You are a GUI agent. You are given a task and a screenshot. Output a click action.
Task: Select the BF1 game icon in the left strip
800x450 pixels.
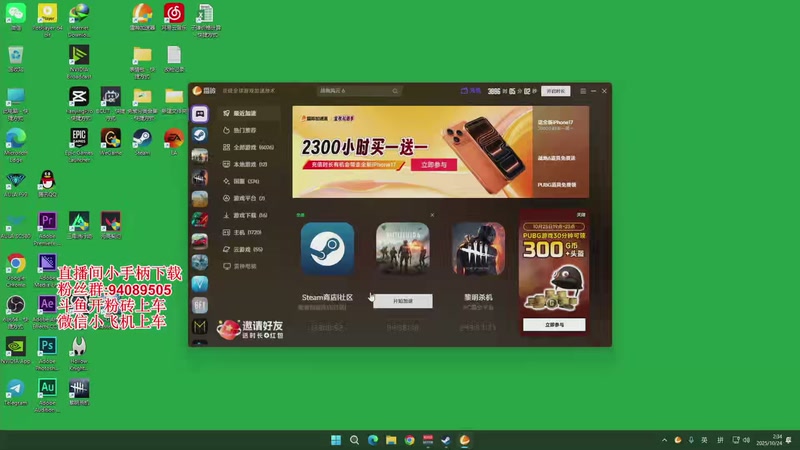point(199,305)
